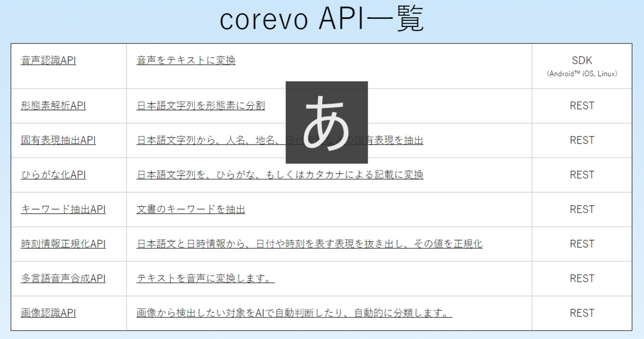Click the 音声をテキストに変換 description link
Screen dimensions: 644x339
coord(186,60)
